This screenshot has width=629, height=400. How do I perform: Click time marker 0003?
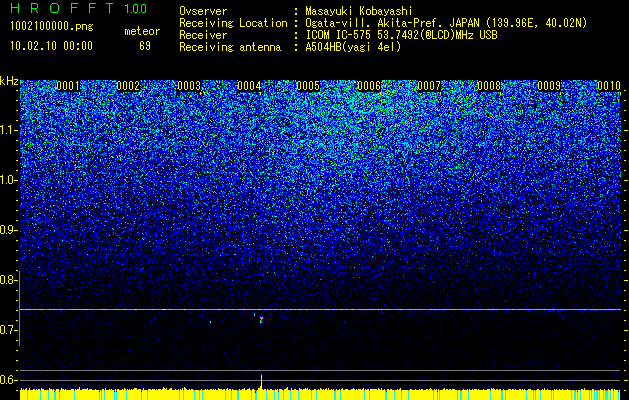point(189,86)
